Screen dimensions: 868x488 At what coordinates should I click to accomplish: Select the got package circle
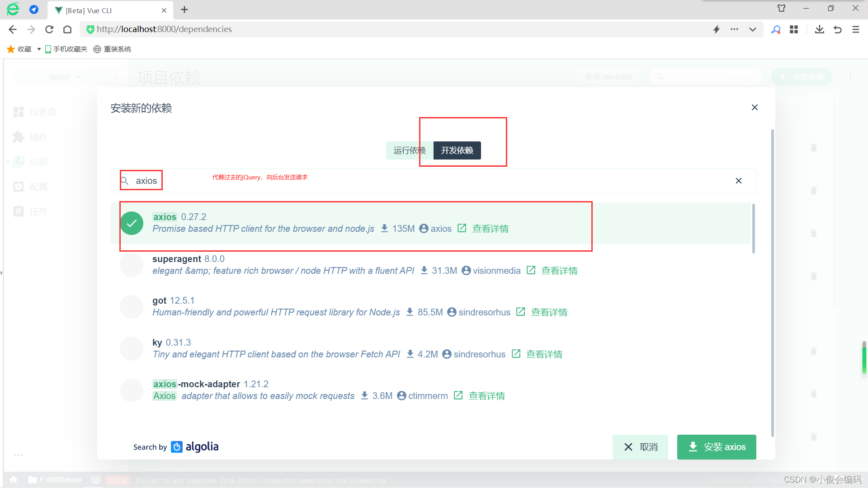pyautogui.click(x=132, y=307)
